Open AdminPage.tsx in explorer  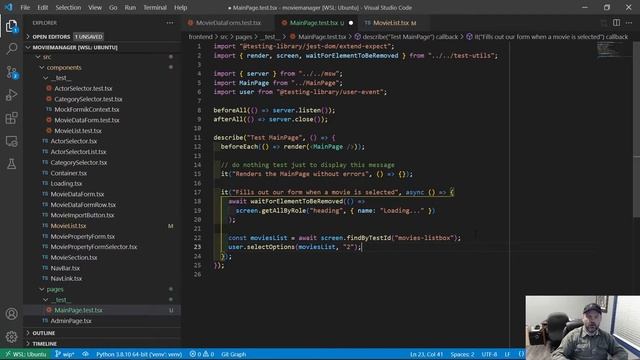(71, 321)
